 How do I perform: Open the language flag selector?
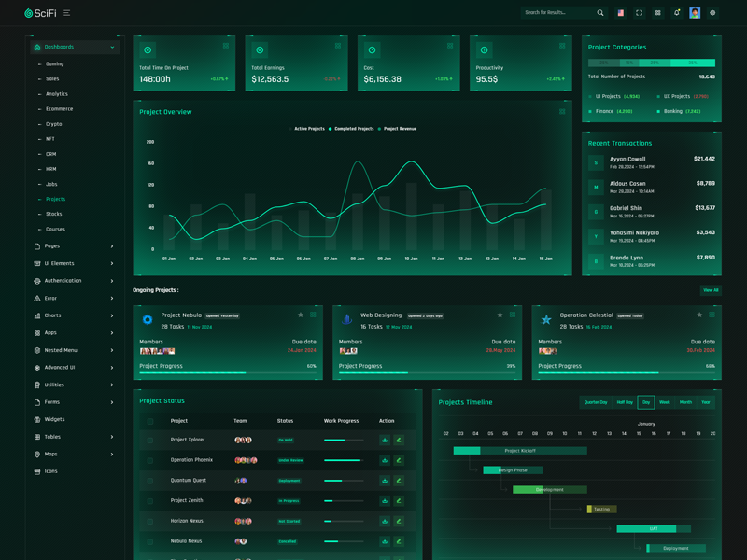(x=620, y=13)
